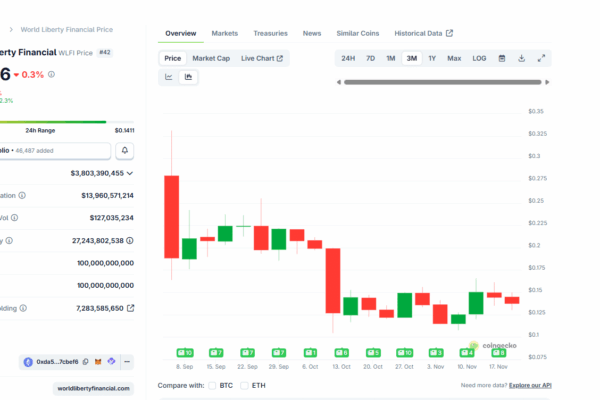Click the price alert bell icon
Image resolution: width=600 pixels, height=400 pixels.
click(125, 151)
